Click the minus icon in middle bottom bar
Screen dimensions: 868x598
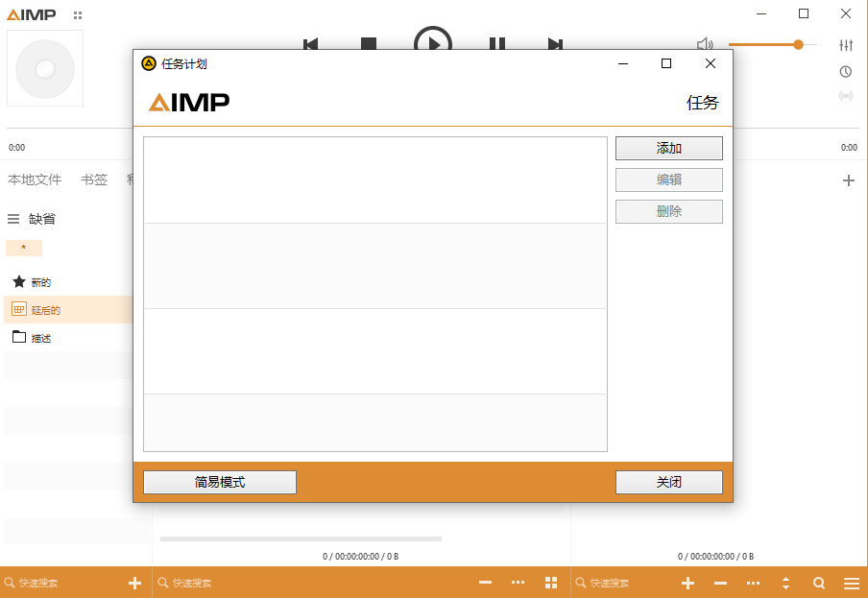486,583
